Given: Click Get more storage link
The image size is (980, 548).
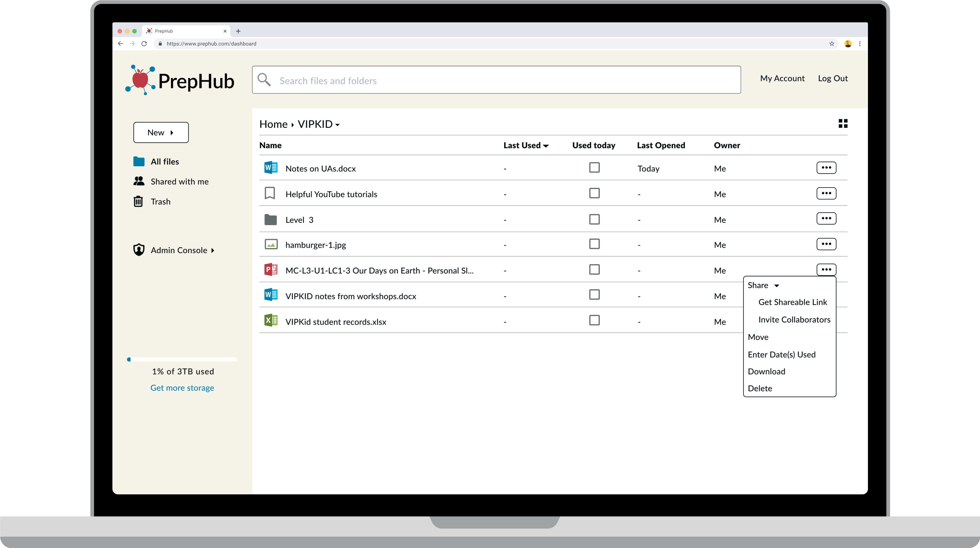Looking at the screenshot, I should click(182, 388).
